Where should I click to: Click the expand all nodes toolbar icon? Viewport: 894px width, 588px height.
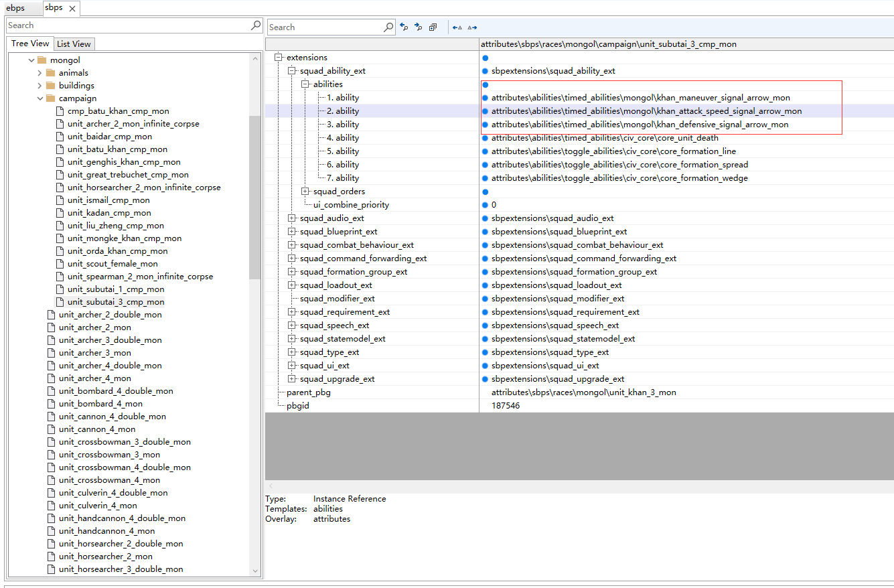coord(433,27)
